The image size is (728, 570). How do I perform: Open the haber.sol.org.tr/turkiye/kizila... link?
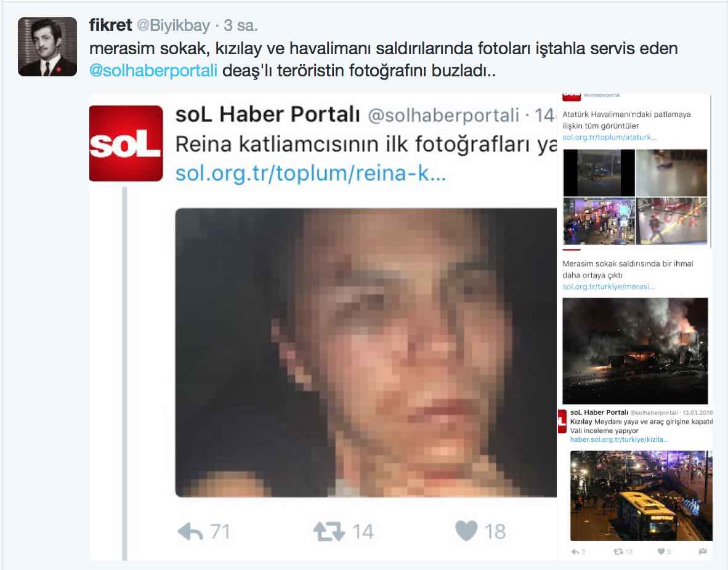pos(620,440)
